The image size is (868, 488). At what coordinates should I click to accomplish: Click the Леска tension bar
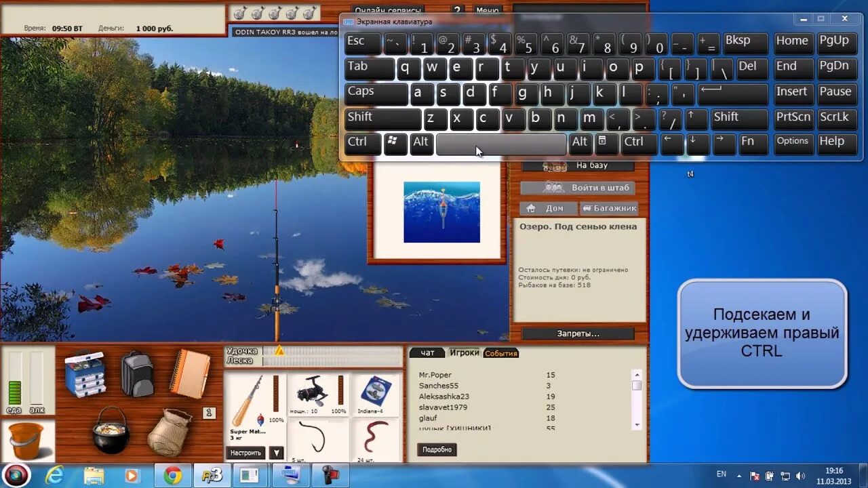coord(332,361)
